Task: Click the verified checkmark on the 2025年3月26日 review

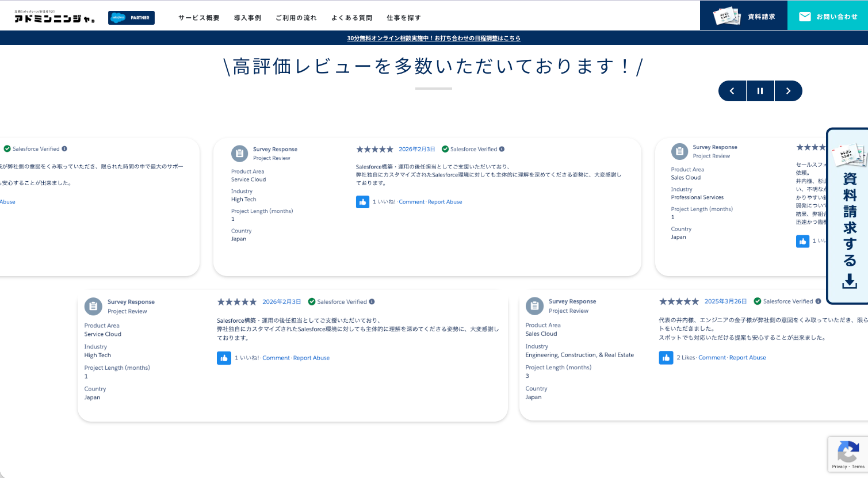Action: click(x=758, y=301)
